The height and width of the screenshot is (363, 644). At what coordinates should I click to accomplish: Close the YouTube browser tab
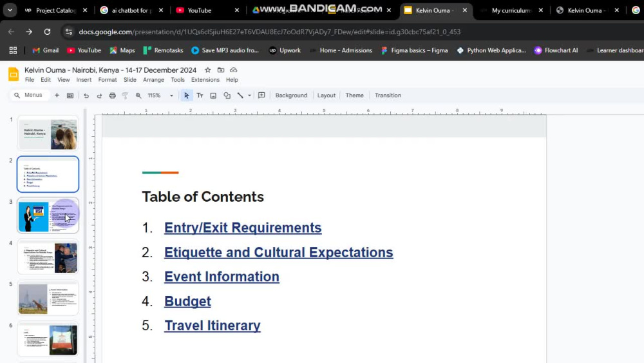point(236,10)
